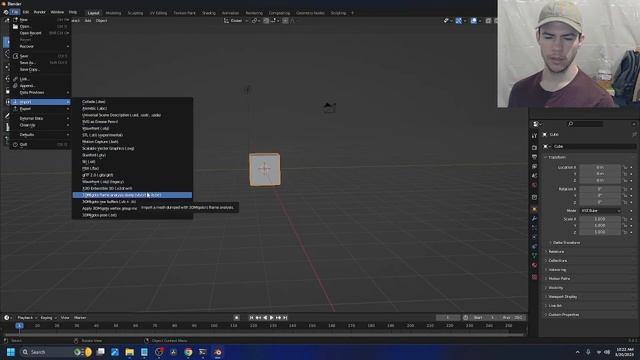Select Stanford (.ply) import entry
Viewport: 640px width, 360px height.
[x=132, y=155]
